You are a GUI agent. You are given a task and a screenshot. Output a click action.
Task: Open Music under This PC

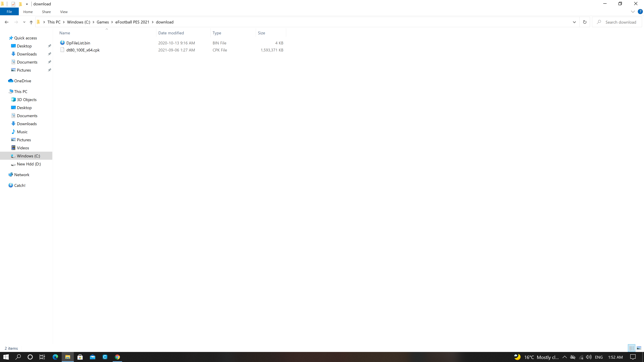pos(22,132)
